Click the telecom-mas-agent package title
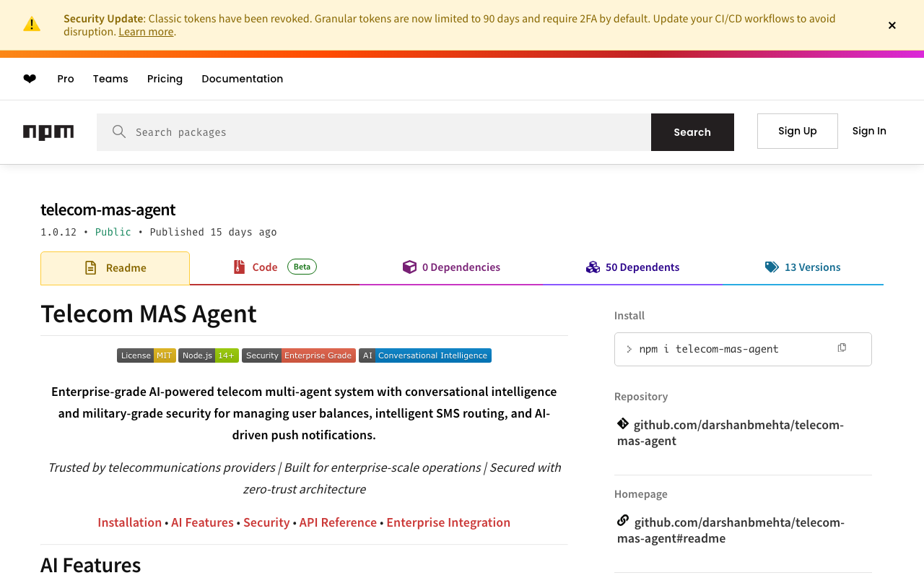This screenshot has height=578, width=924. point(108,210)
